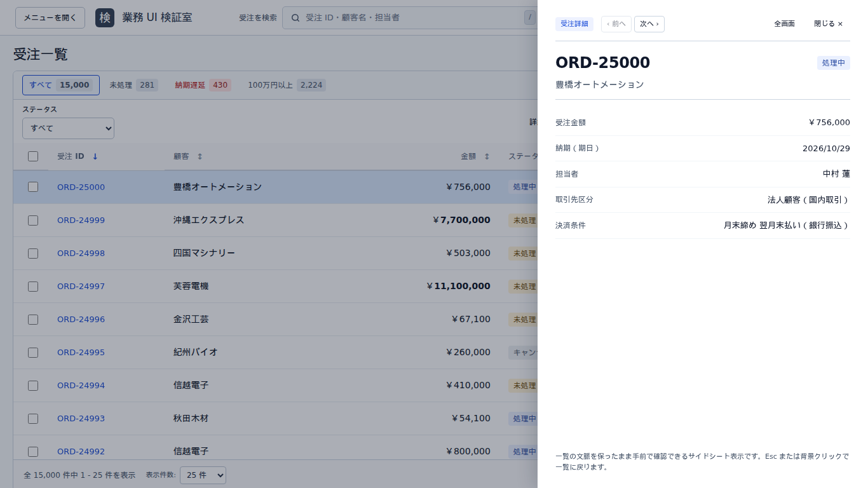Click the sort icon beside 顧客 header
868x488 pixels.
(200, 156)
